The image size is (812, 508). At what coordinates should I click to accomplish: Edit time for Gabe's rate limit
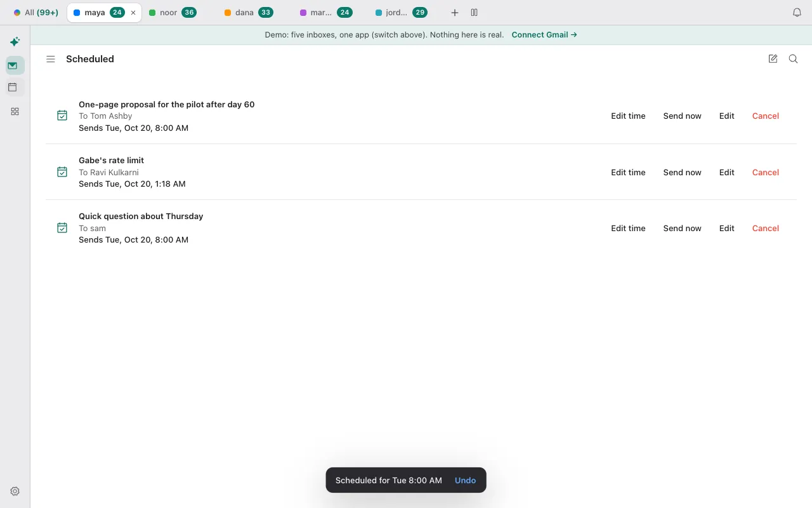[628, 172]
